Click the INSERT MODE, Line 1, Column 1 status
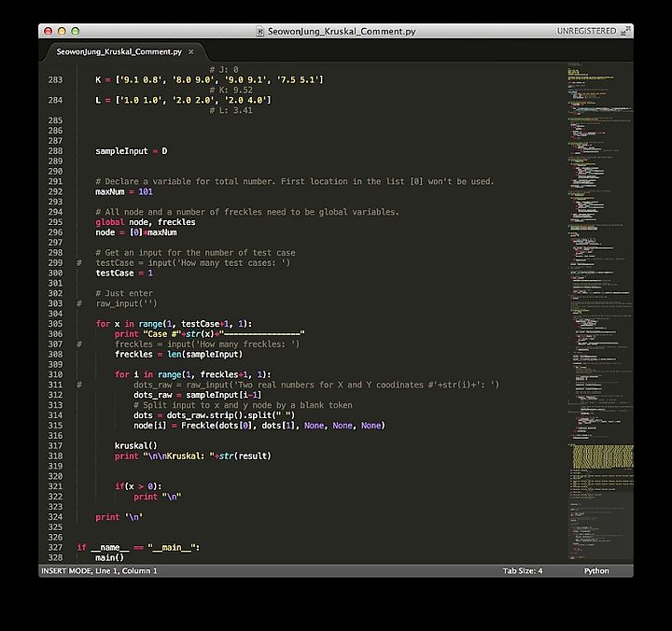 click(99, 570)
